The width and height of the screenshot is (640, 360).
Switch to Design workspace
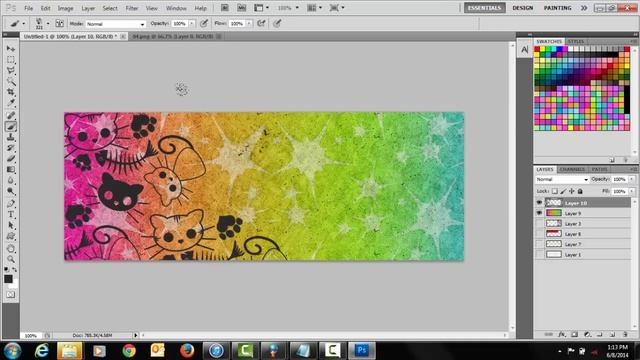pyautogui.click(x=522, y=8)
